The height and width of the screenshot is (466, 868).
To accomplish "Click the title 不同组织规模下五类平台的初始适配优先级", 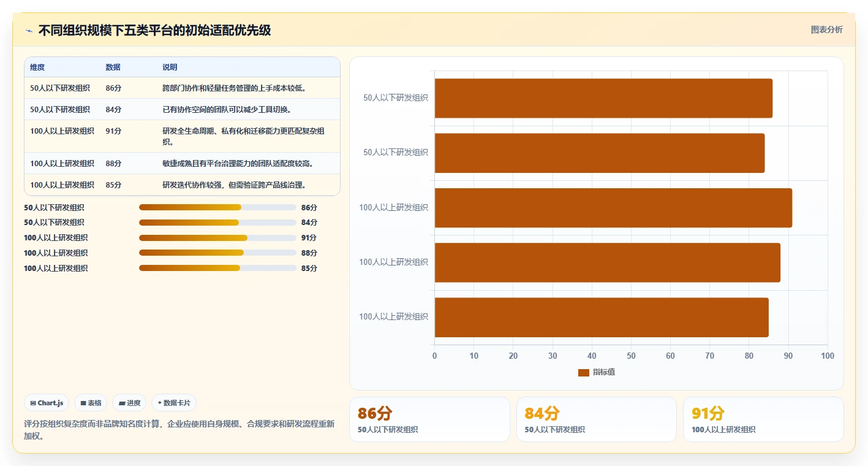I will 154,30.
